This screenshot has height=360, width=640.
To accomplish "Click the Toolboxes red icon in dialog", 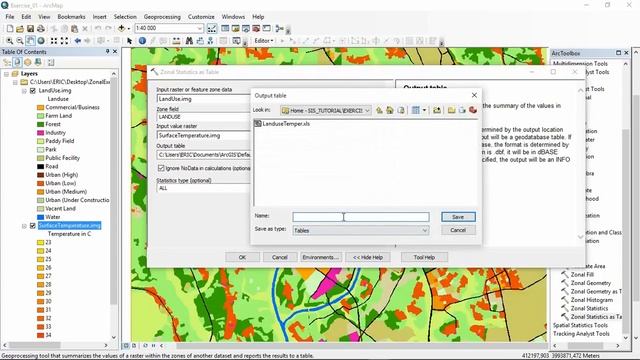I will click(473, 110).
